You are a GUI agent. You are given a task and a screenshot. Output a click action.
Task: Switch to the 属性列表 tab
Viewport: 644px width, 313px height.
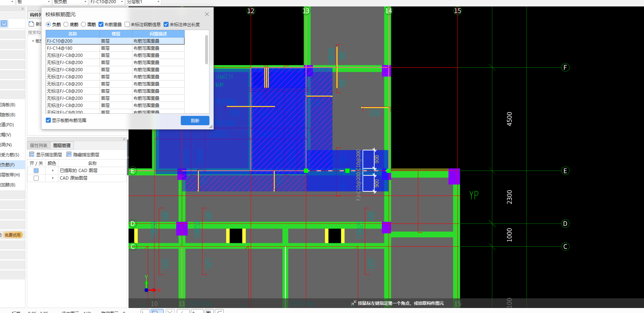coord(39,145)
